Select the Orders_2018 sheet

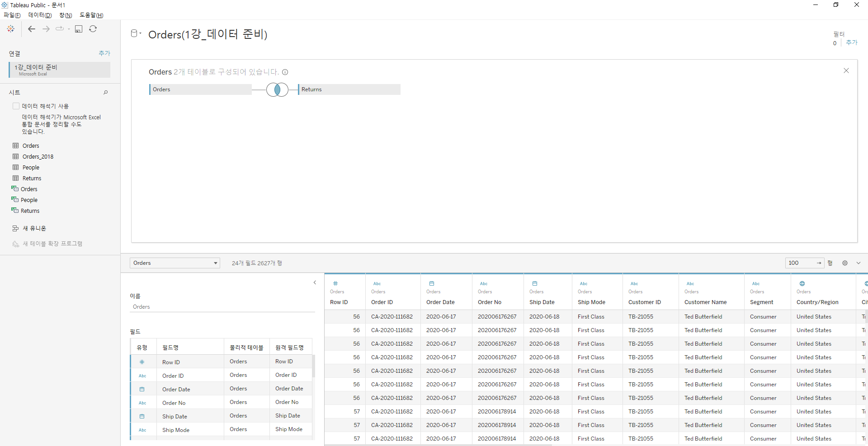point(38,156)
